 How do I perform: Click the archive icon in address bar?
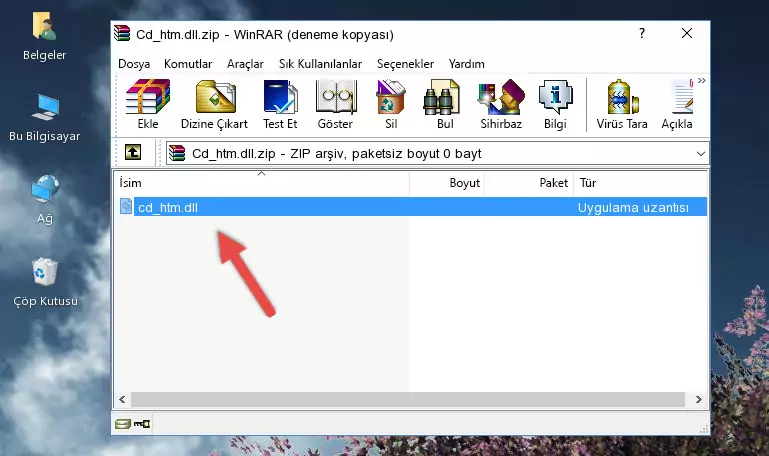tap(177, 153)
